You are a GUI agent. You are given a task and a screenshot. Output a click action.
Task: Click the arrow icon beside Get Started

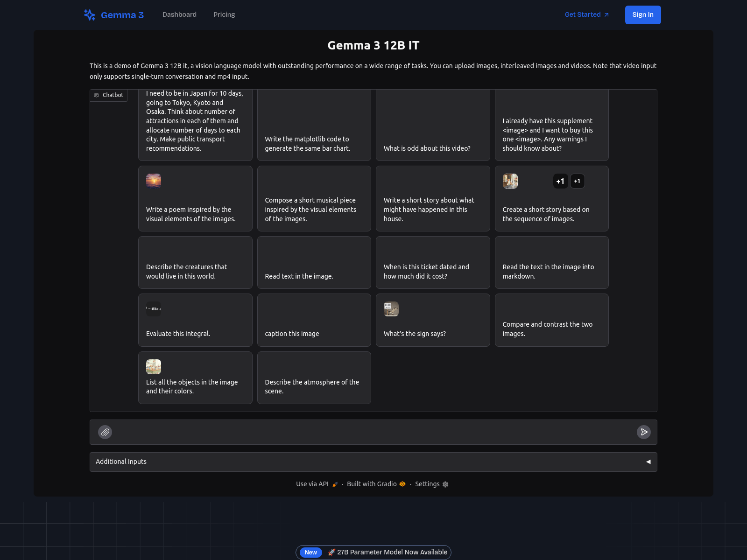point(607,14)
